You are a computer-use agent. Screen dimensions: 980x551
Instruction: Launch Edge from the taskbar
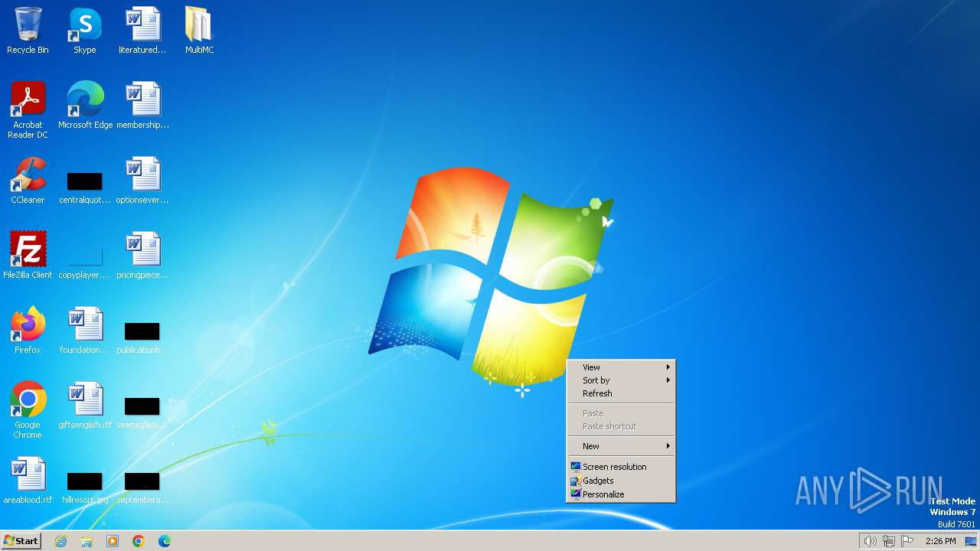pyautogui.click(x=165, y=541)
